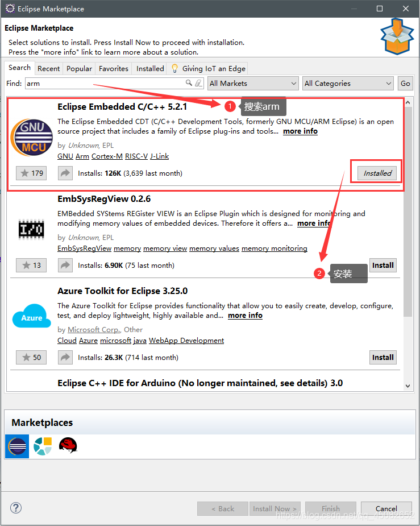Image resolution: width=420 pixels, height=526 pixels.
Task: Click the Eclipse C++ IDE for Arduino title
Action: point(200,383)
